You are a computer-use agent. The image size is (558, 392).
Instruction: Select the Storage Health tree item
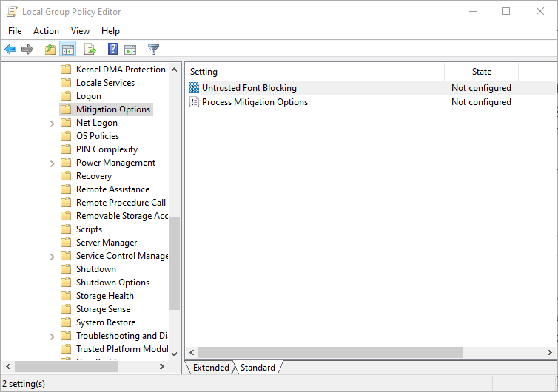pyautogui.click(x=105, y=296)
